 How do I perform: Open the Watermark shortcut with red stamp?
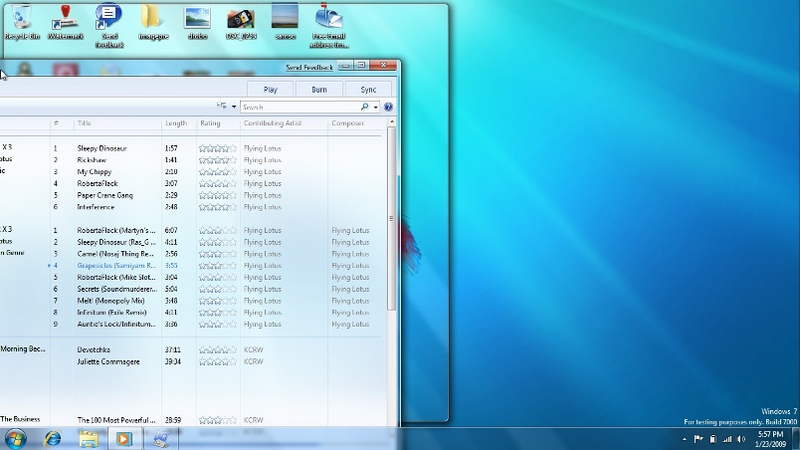coord(65,21)
